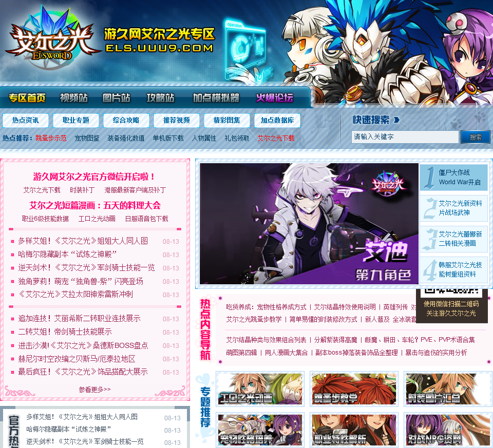This screenshot has width=493, height=448.
Task: Open the 精彩图集 button
Action: click(x=226, y=120)
